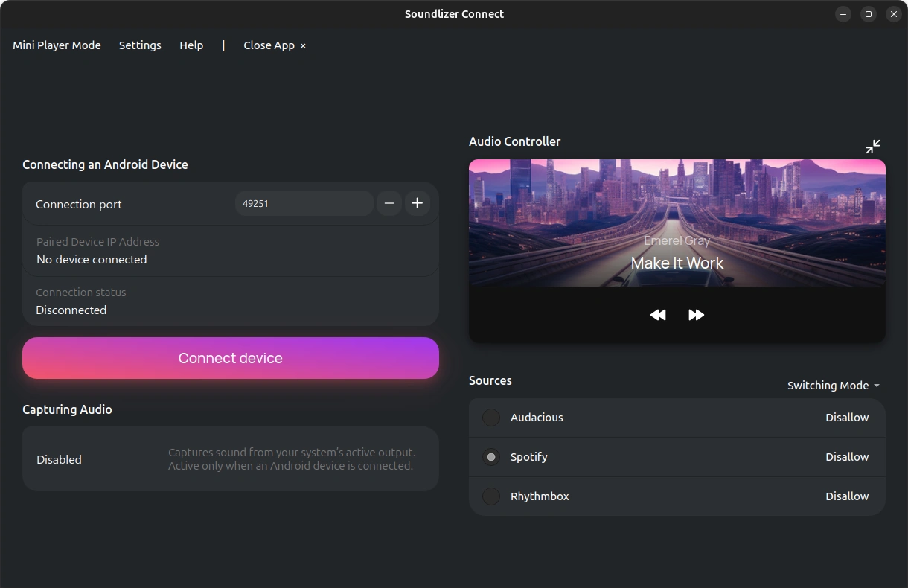Close the app using the Close App x icon
This screenshot has height=588, width=908.
[302, 45]
